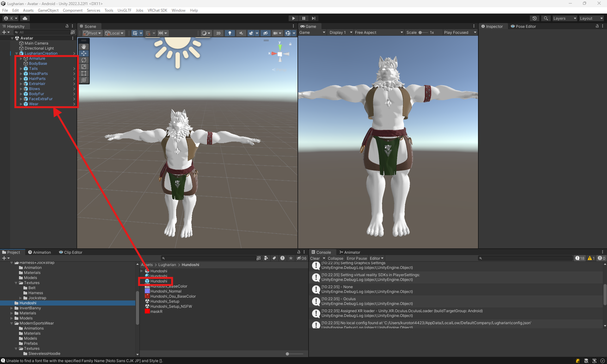This screenshot has width=607, height=364.
Task: Switch to the Animation tab
Action: click(40, 252)
